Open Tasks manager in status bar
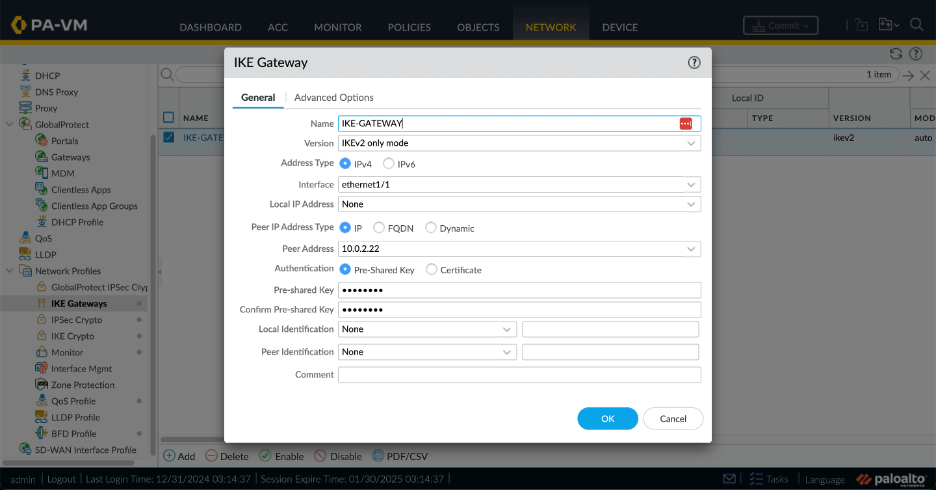Screen dimensions: 936x490 (x=771, y=479)
